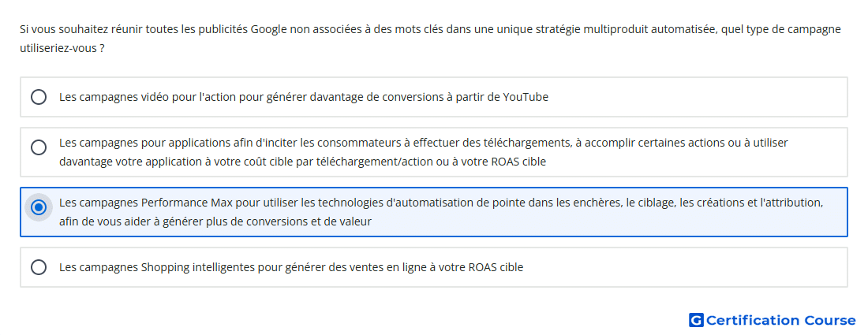Choose the app campaigns radio button
Image resolution: width=868 pixels, height=335 pixels.
[x=39, y=147]
